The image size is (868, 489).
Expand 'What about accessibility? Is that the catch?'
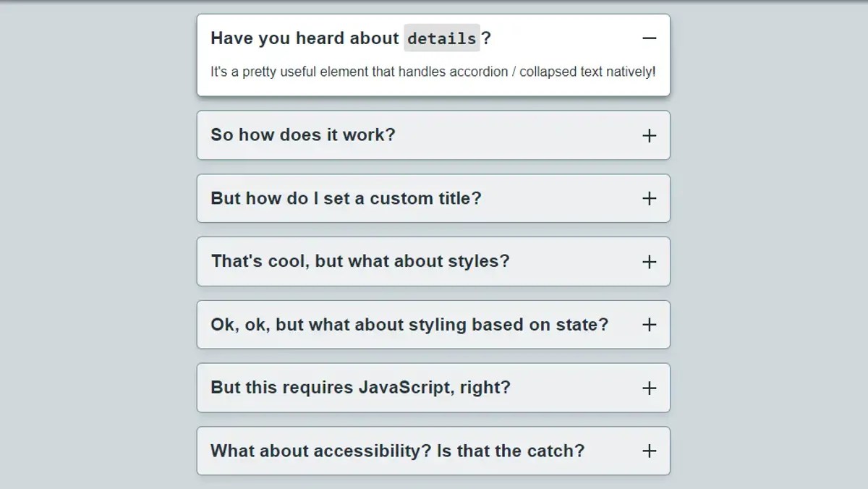pos(397,451)
